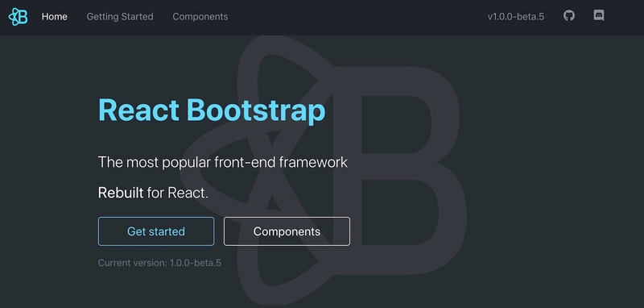The width and height of the screenshot is (644, 308).
Task: Open the Components nav item
Action: (x=200, y=17)
